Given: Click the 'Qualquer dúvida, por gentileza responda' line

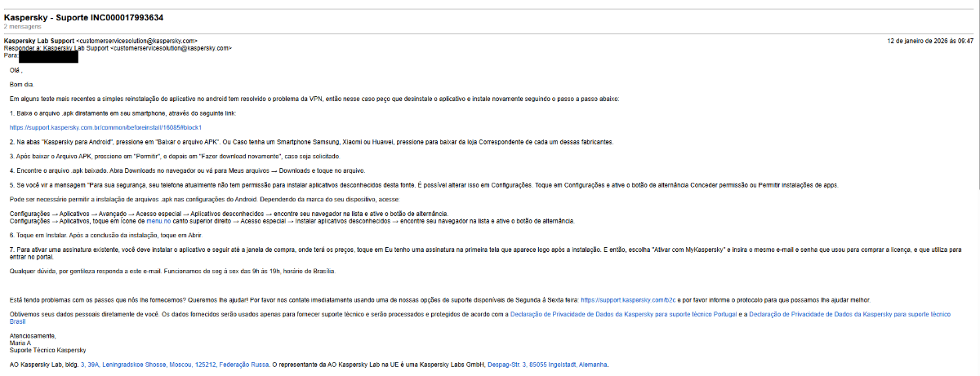Looking at the screenshot, I should tap(172, 271).
